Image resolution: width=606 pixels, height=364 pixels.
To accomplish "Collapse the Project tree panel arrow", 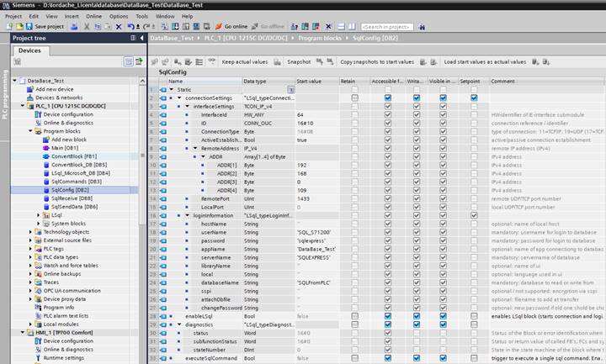I will point(143,38).
